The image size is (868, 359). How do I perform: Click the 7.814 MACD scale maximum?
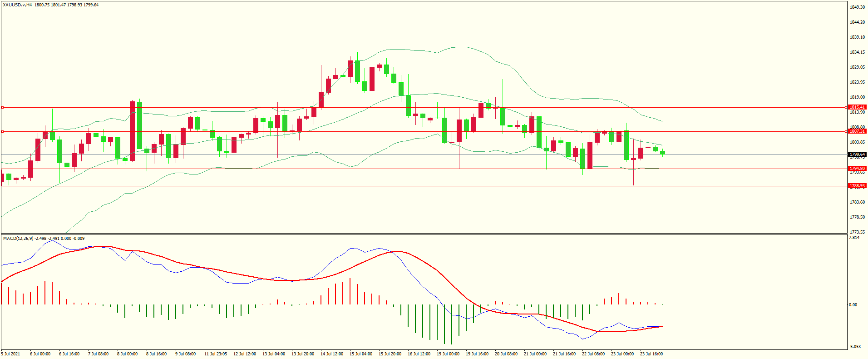click(x=853, y=238)
